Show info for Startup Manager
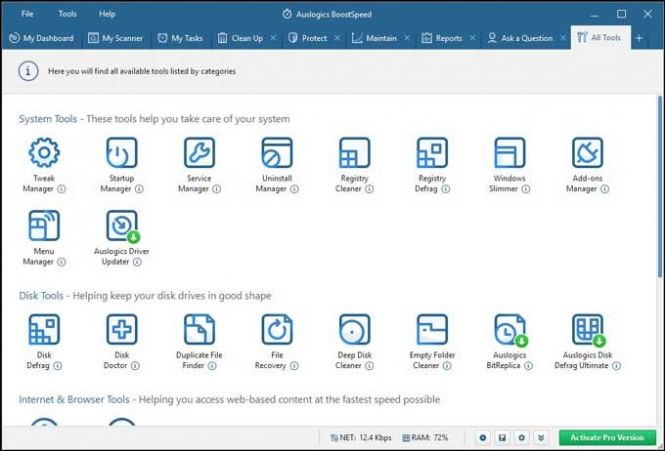 tap(139, 189)
